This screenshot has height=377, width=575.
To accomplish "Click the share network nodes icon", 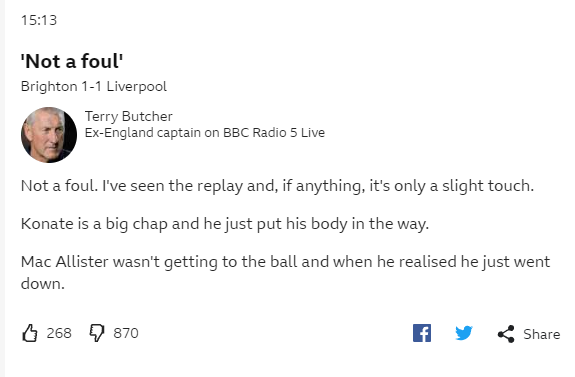I will coord(506,334).
